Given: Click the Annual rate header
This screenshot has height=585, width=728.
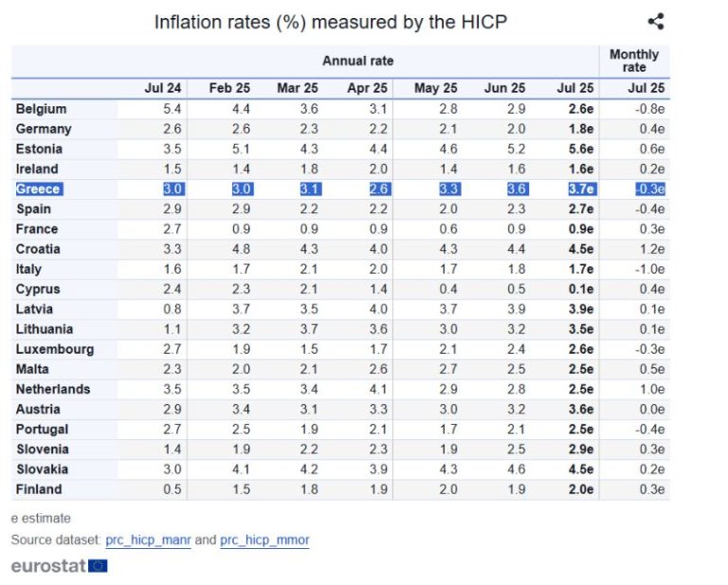Looking at the screenshot, I should tap(357, 61).
